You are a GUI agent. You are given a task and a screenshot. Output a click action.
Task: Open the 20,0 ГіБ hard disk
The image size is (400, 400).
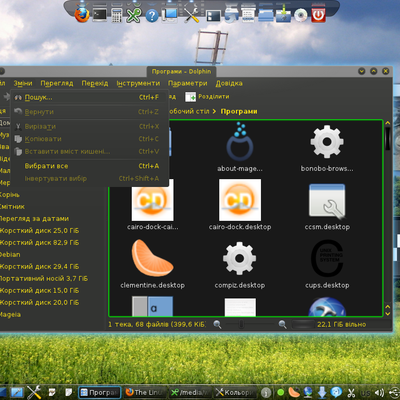(x=39, y=303)
